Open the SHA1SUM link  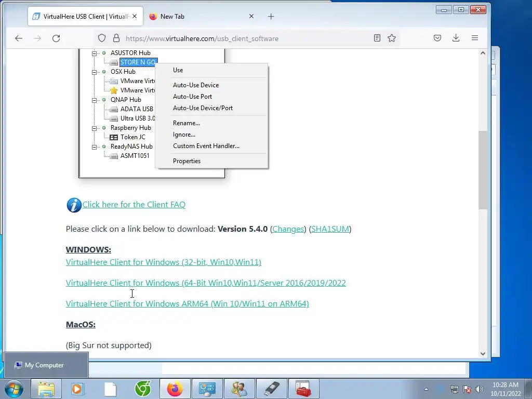point(330,229)
